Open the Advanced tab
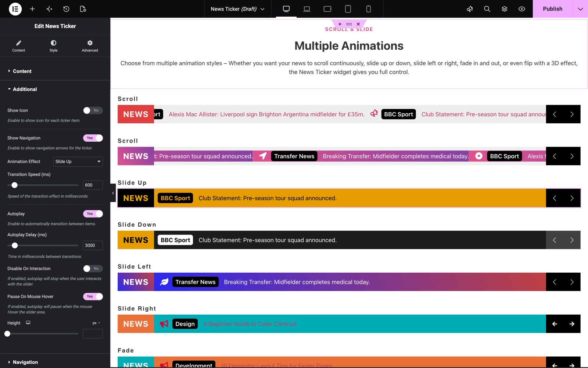Image resolution: width=588 pixels, height=368 pixels. 90,46
